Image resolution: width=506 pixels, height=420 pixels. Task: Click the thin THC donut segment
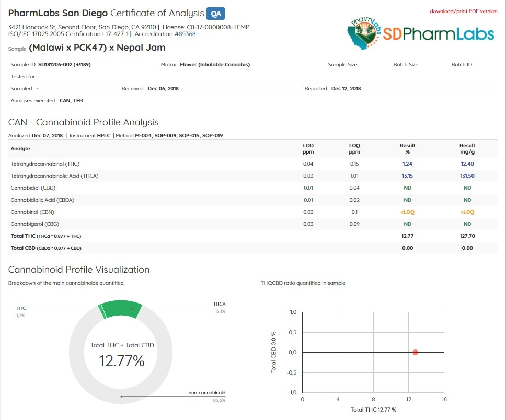pyautogui.click(x=102, y=311)
